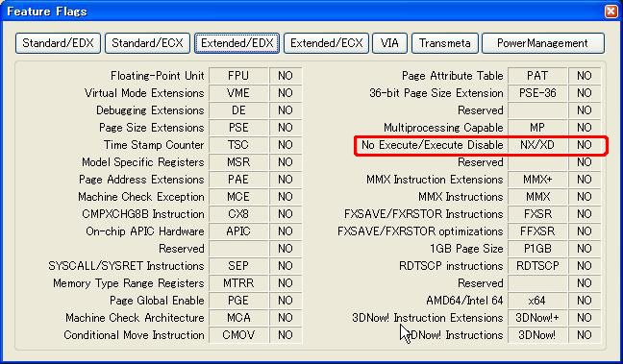Select the SEP abbreviation cell
The width and height of the screenshot is (623, 364).
coord(238,266)
